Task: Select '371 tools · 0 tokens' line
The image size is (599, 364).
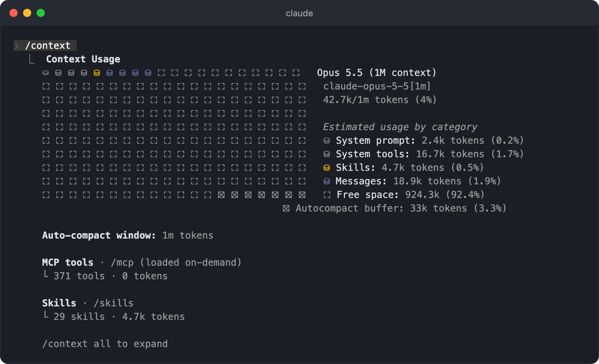Action: (x=105, y=276)
